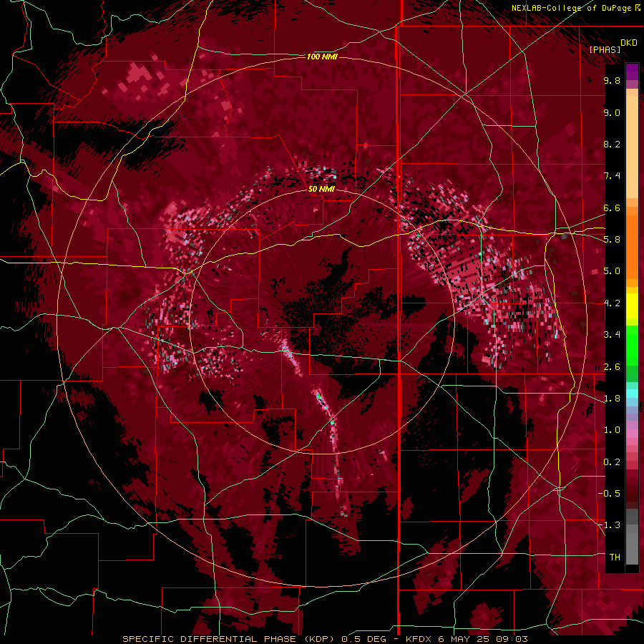The width and height of the screenshot is (644, 644).
Task: Click the 9.0 value on the scale
Action: (612, 113)
